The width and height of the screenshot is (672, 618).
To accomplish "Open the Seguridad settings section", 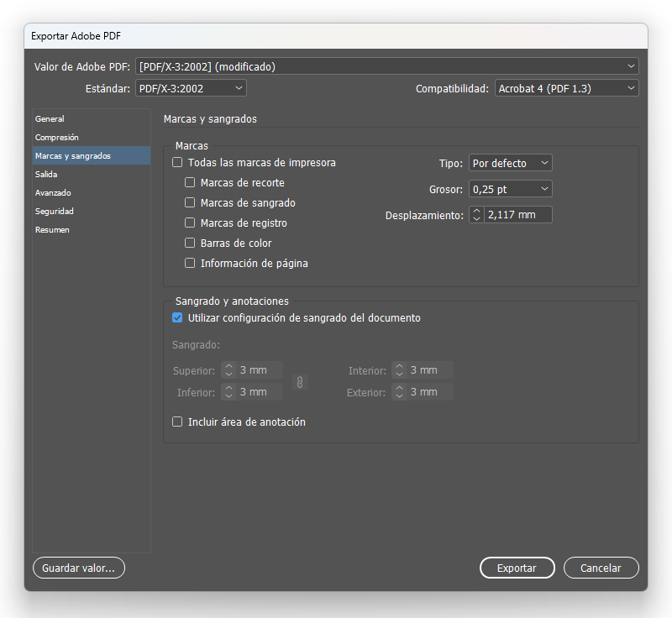I will click(92, 211).
